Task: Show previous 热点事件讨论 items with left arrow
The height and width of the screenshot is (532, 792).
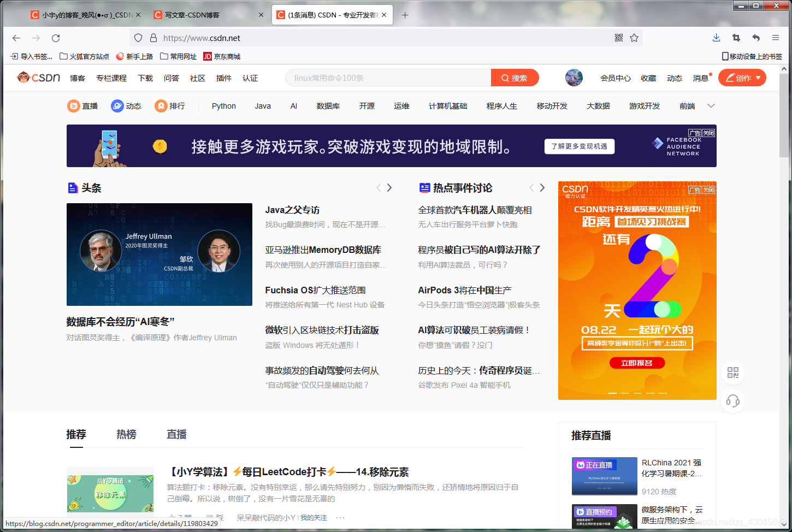Action: (x=531, y=188)
